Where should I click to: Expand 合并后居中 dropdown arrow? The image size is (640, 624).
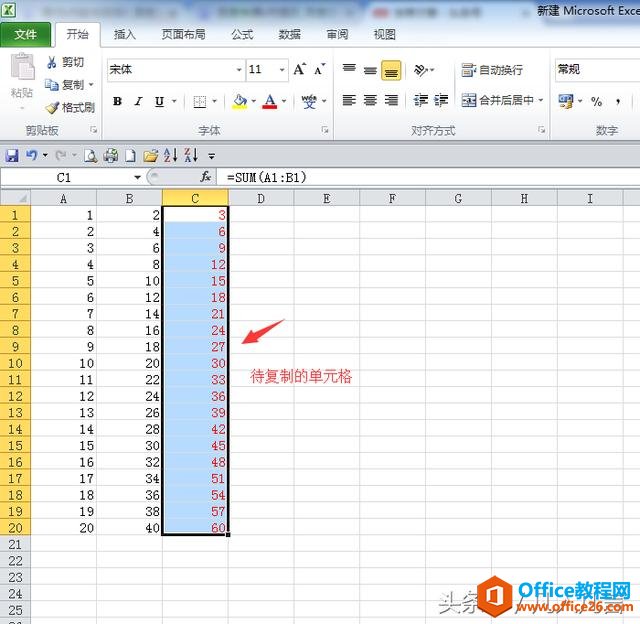(541, 100)
